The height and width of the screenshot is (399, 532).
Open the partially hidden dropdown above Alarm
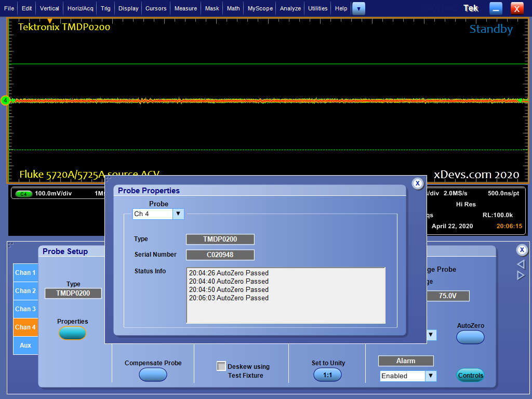pyautogui.click(x=431, y=335)
